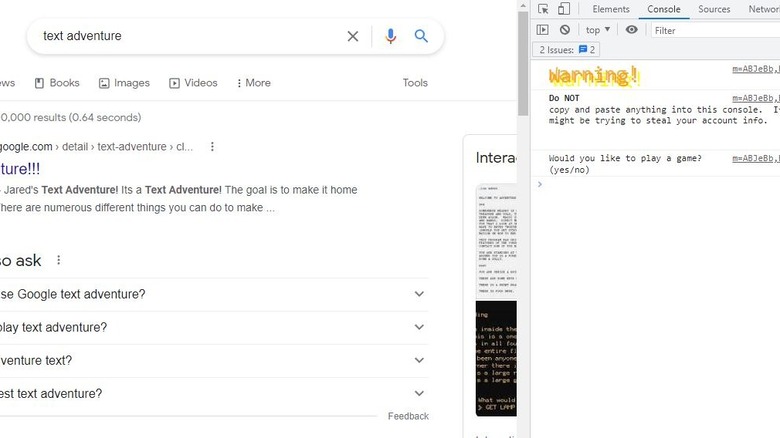Expand the 'Google text adventure?' question
This screenshot has height=438, width=780.
coord(419,294)
